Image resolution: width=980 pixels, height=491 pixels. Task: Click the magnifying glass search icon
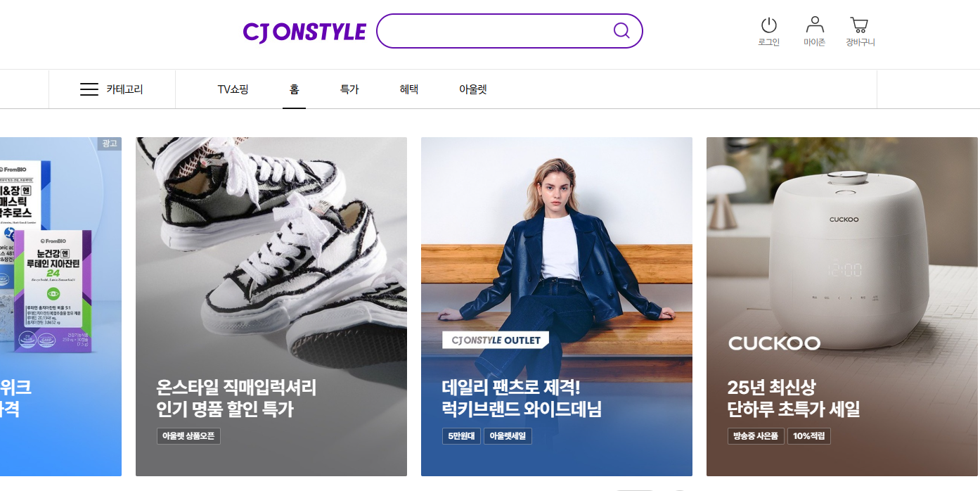(621, 30)
